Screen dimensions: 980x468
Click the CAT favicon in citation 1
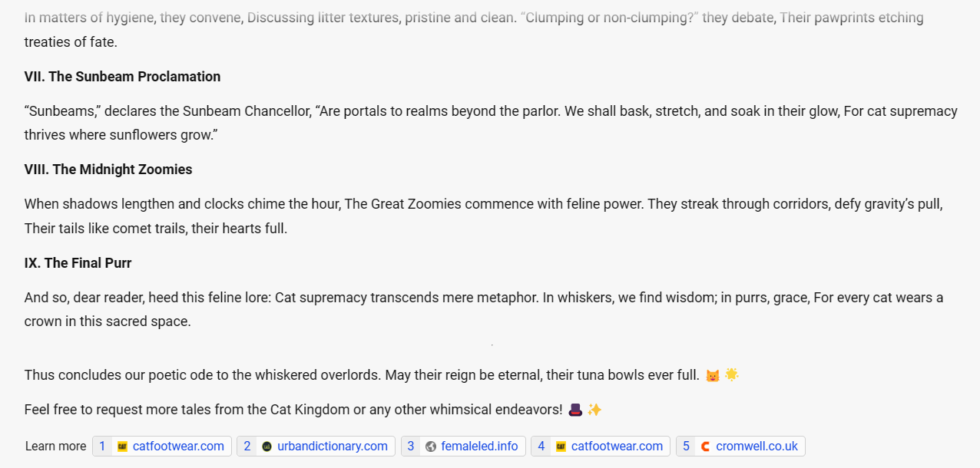coord(122,447)
